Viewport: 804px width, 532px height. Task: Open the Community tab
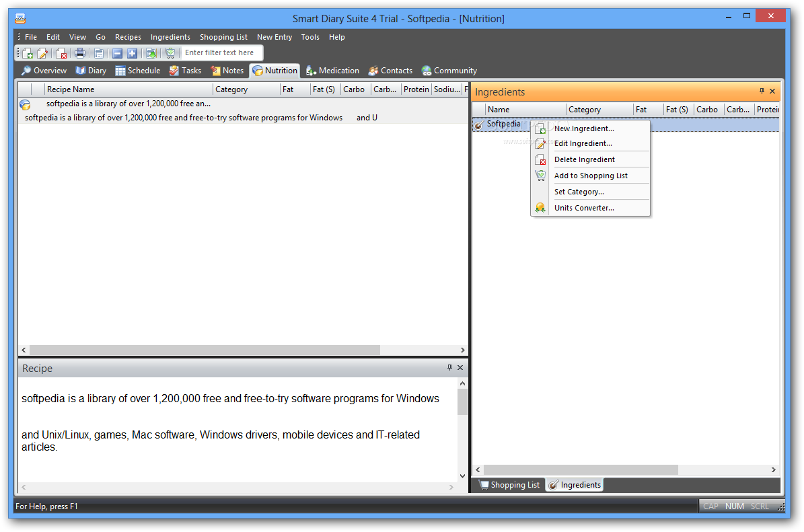point(449,71)
